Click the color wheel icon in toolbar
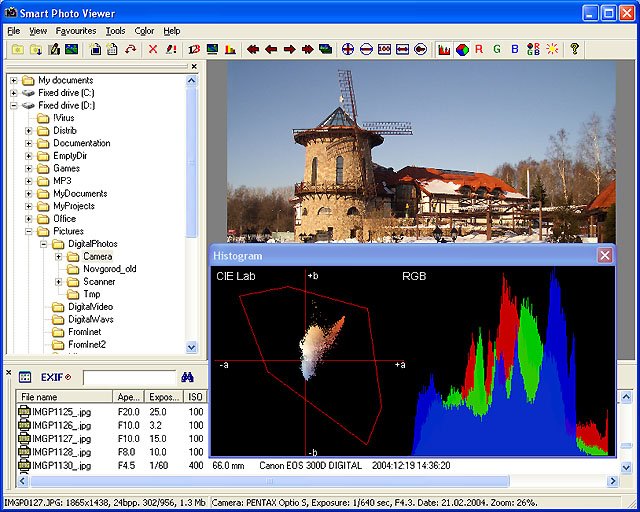Image resolution: width=640 pixels, height=512 pixels. (462, 49)
